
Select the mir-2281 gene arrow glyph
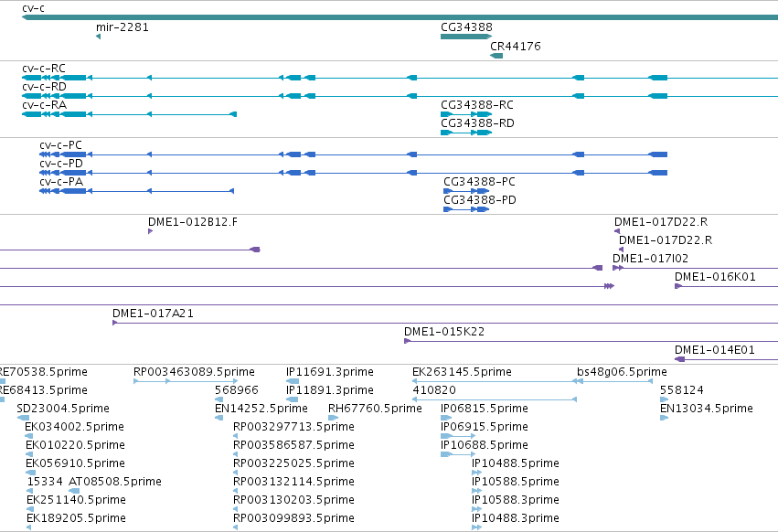pyautogui.click(x=98, y=37)
